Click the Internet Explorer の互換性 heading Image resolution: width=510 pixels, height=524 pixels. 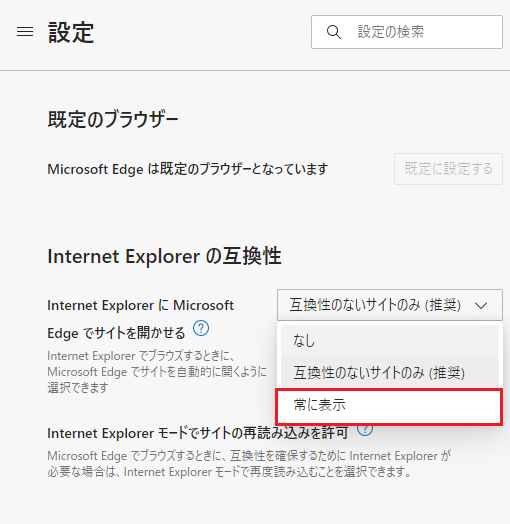(164, 256)
